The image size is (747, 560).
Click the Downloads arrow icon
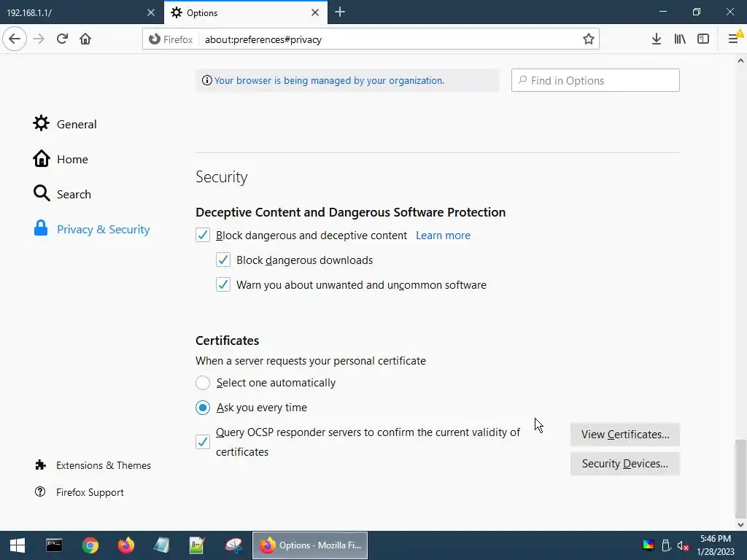tap(656, 39)
